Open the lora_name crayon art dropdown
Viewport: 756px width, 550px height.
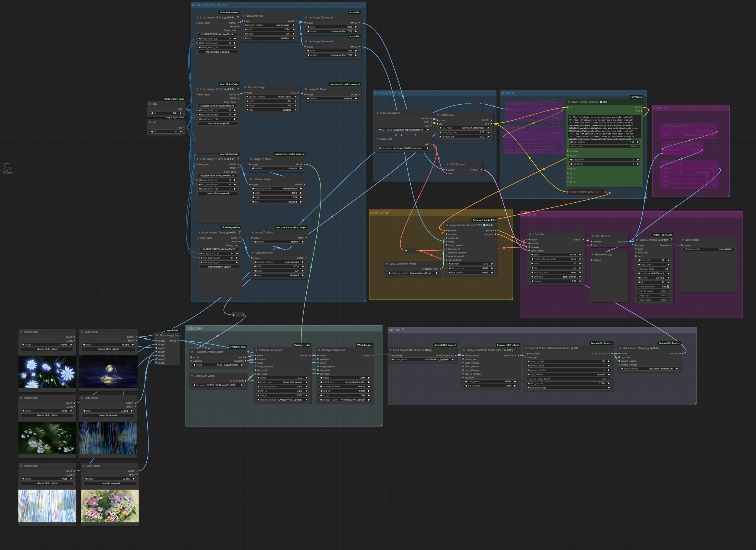tap(464, 128)
